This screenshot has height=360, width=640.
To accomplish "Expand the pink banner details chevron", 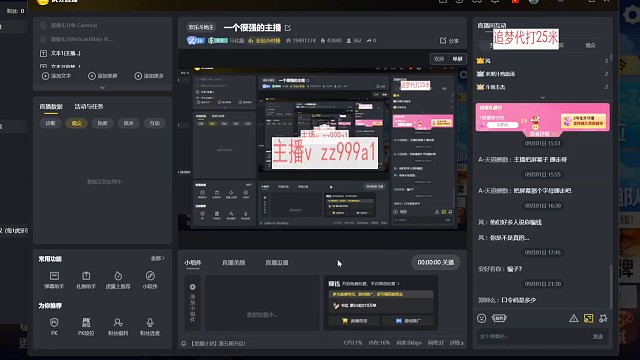I will point(554,134).
